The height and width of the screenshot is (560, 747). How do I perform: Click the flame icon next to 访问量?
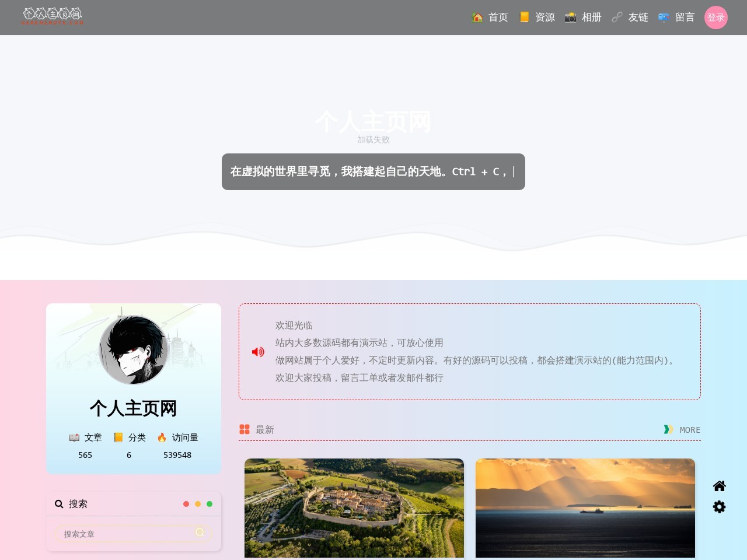click(x=162, y=437)
